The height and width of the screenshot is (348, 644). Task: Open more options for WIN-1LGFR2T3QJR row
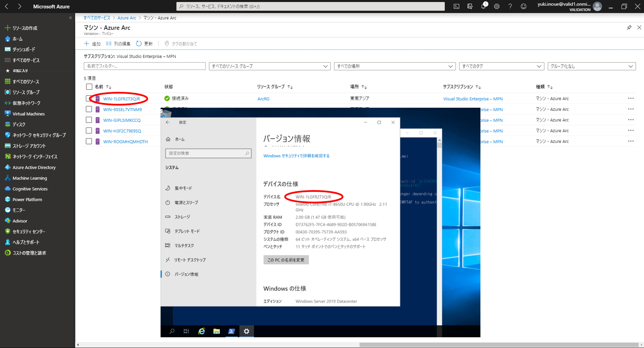click(630, 98)
